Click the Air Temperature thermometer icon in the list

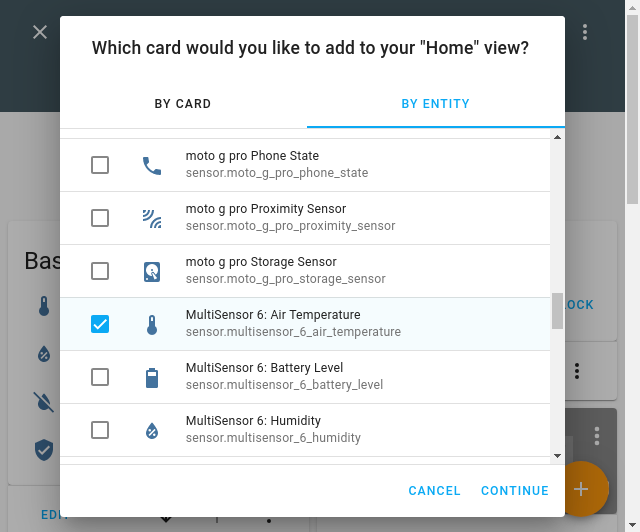coord(152,324)
